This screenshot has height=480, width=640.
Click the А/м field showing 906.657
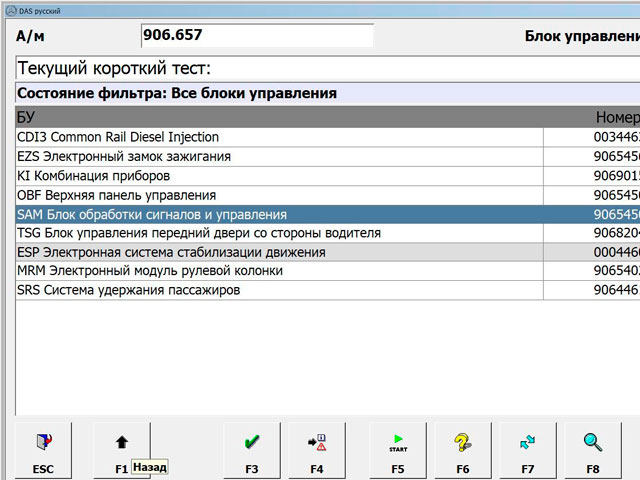257,35
